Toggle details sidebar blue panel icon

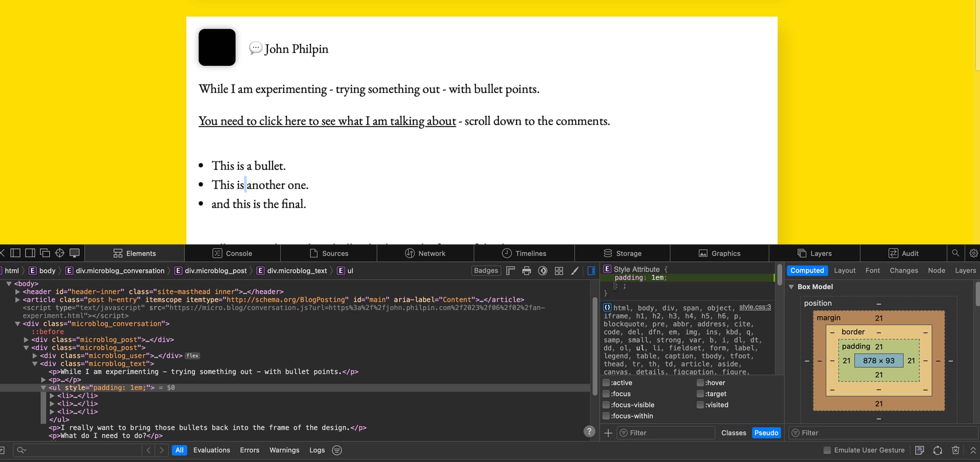[591, 271]
